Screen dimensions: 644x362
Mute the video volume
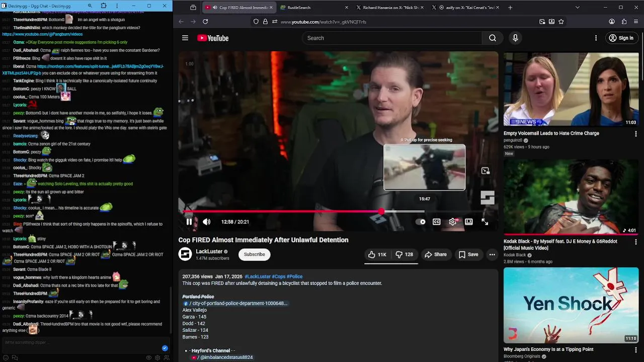tap(206, 222)
